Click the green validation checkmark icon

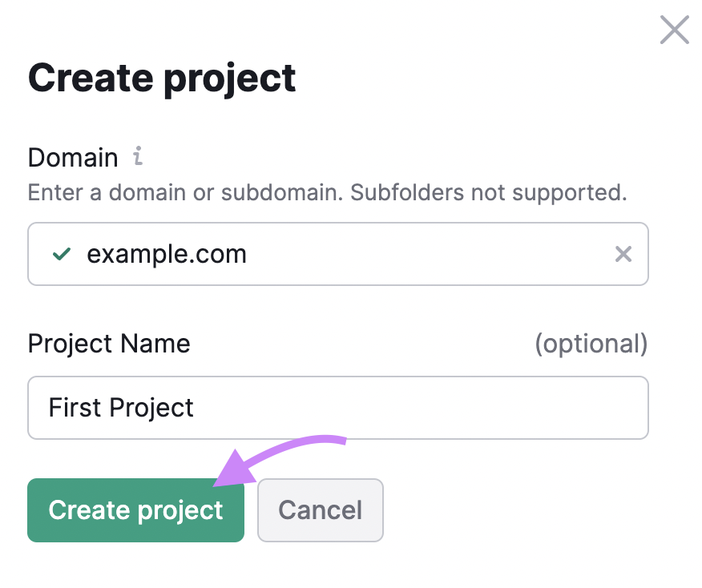click(x=60, y=254)
